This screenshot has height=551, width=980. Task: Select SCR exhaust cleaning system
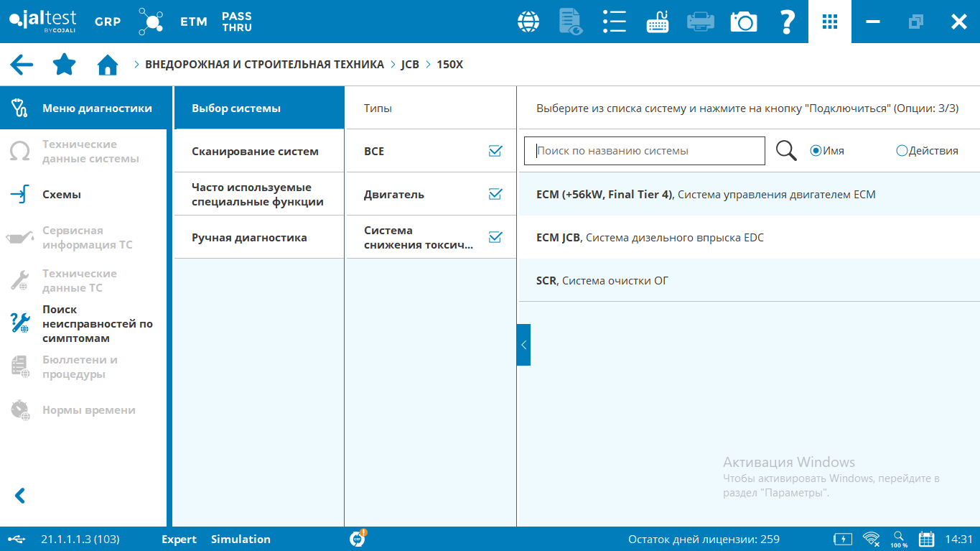pyautogui.click(x=749, y=280)
